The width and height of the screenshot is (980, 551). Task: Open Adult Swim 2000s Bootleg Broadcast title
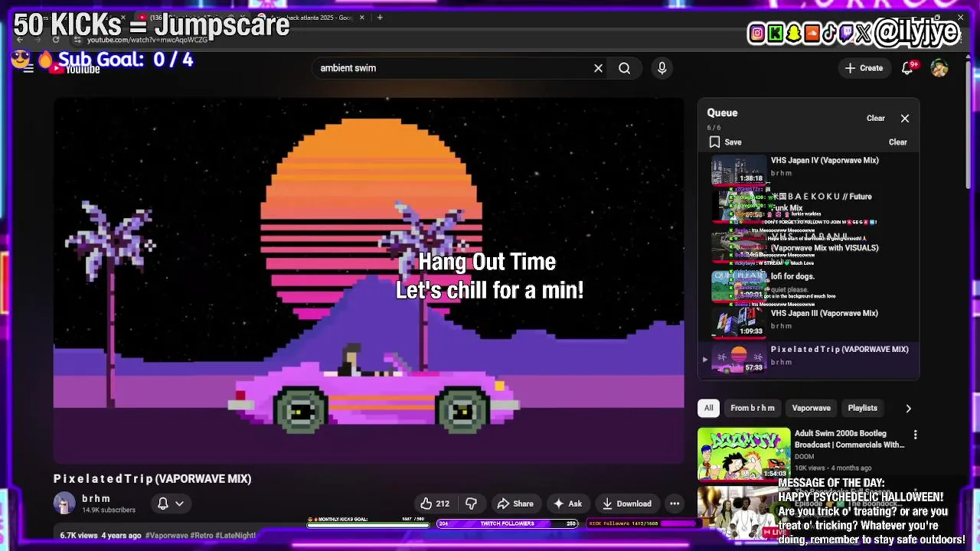(x=849, y=439)
